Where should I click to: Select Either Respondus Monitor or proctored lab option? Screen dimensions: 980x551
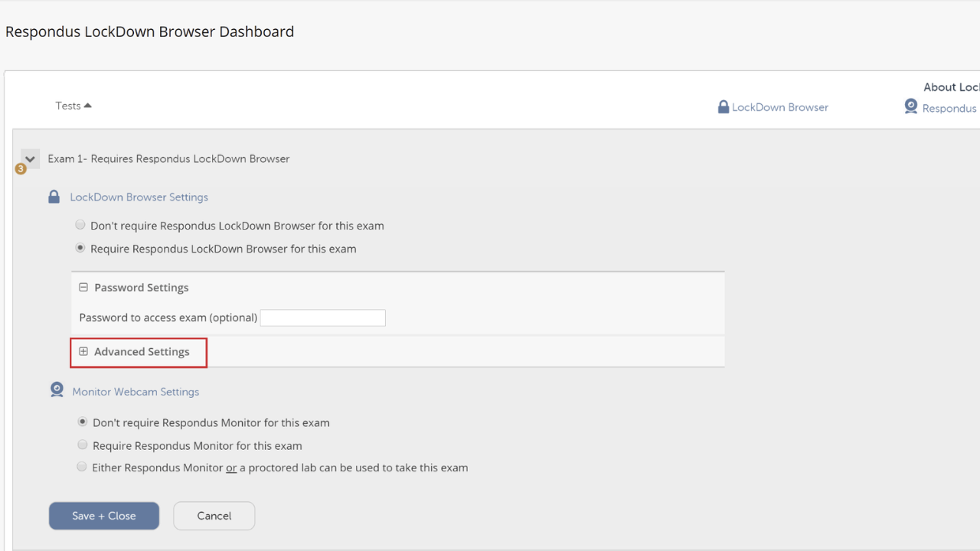click(82, 467)
